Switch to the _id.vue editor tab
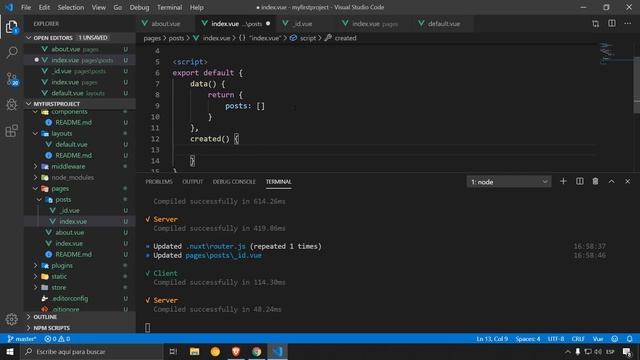The image size is (640, 360). 303,24
